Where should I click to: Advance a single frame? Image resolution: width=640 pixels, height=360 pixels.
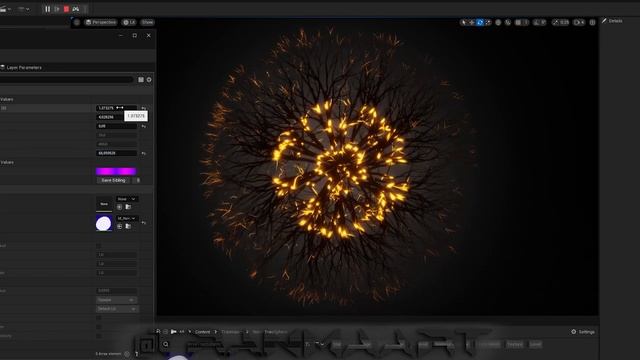click(x=57, y=9)
